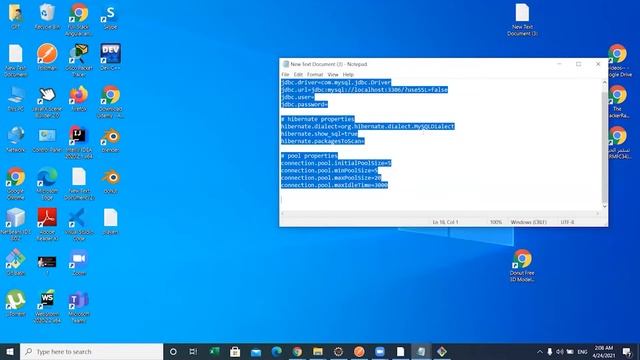The width and height of the screenshot is (640, 360).
Task: Switch ENG input language indicator
Action: pos(582,351)
